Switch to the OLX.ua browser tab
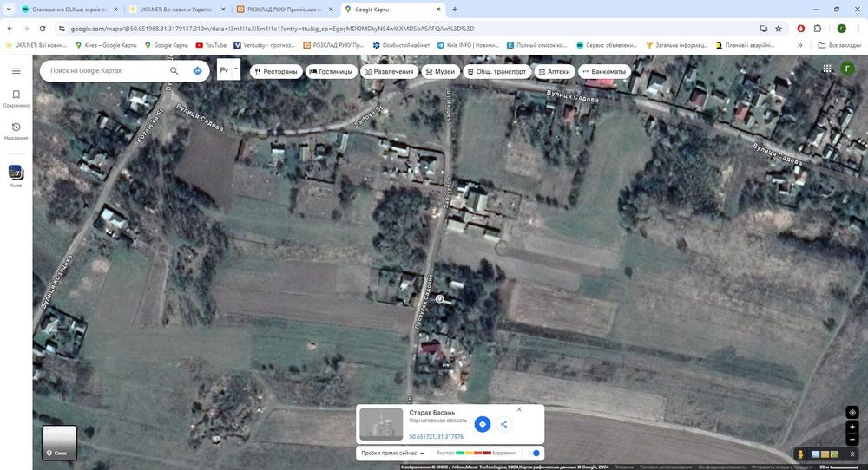This screenshot has width=868, height=470. point(67,10)
